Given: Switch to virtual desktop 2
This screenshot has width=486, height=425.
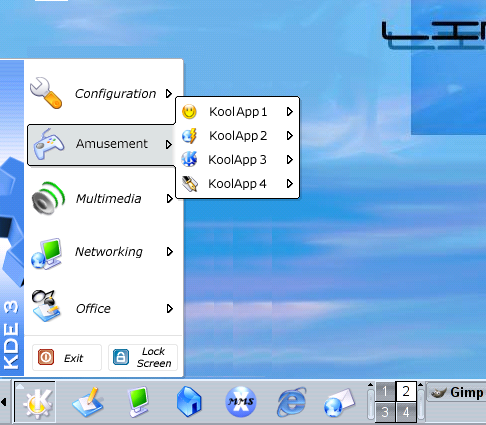Looking at the screenshot, I should tap(406, 391).
